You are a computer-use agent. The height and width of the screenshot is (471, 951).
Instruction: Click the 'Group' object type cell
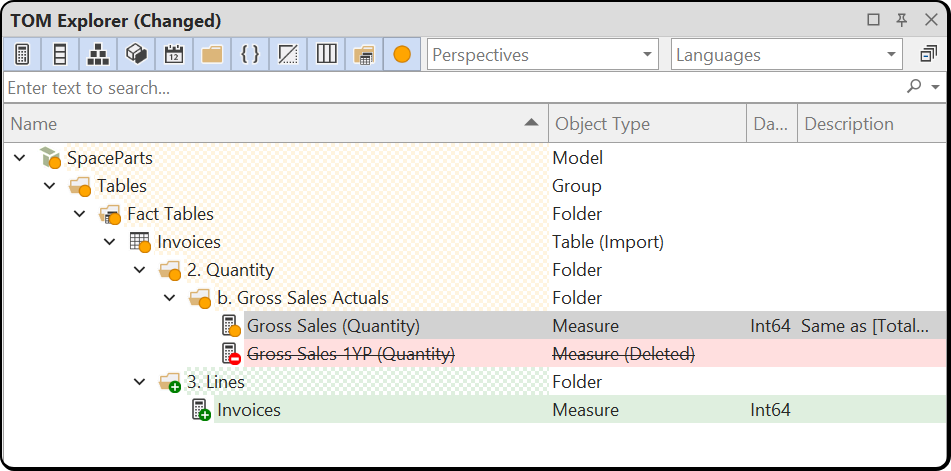click(577, 186)
